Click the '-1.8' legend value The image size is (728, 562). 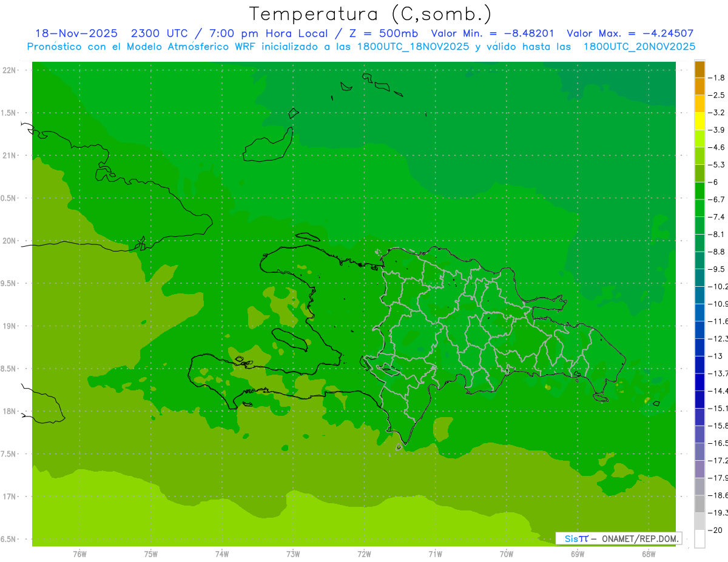(x=716, y=78)
